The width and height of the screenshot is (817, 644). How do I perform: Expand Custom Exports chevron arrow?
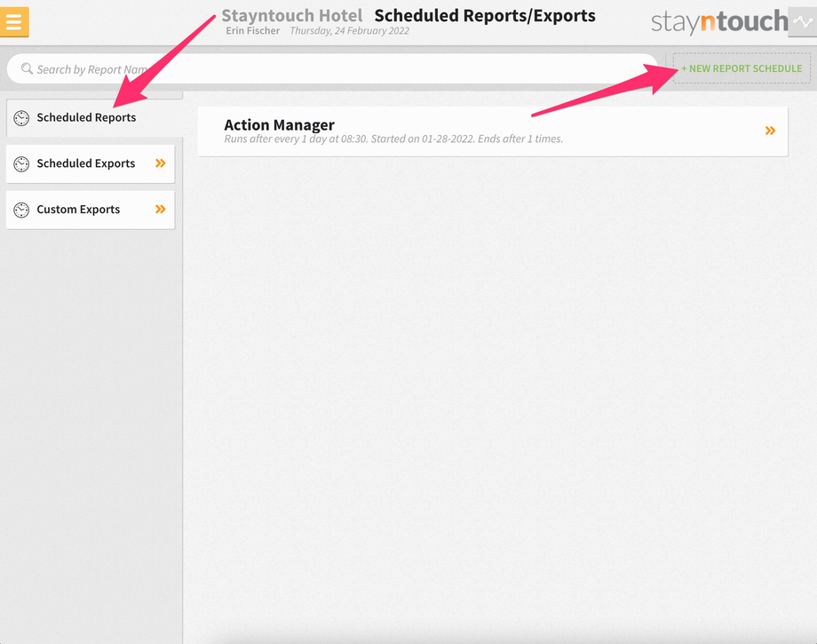coord(161,209)
